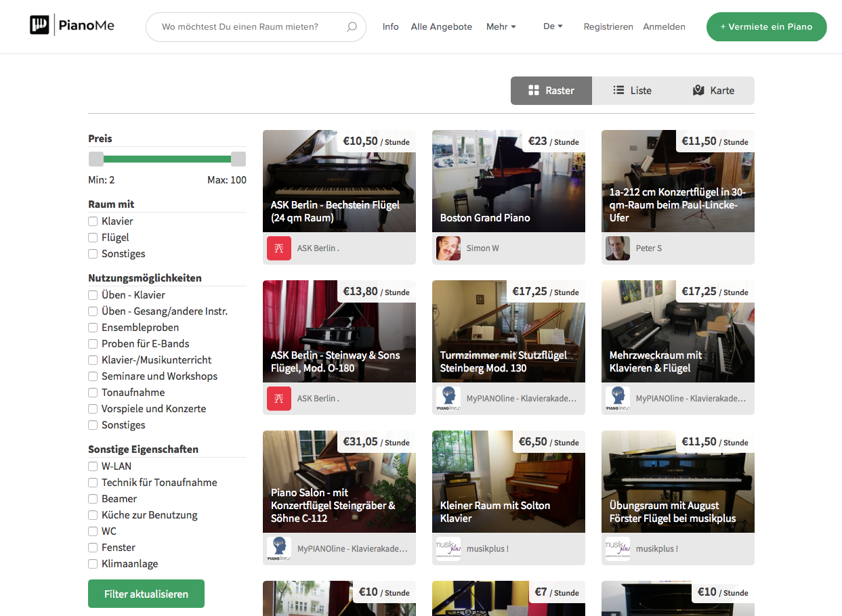Click the minimum price slider handle
842x616 pixels.
(96, 159)
